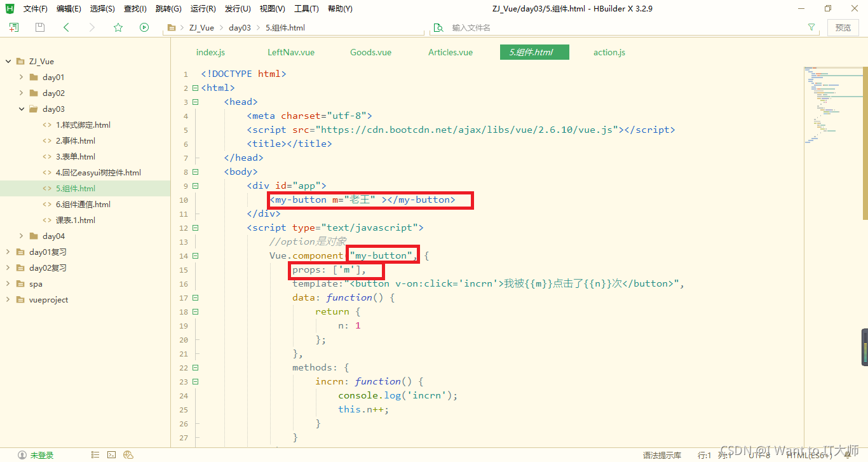Open the 编辑(E) menu

coord(69,9)
